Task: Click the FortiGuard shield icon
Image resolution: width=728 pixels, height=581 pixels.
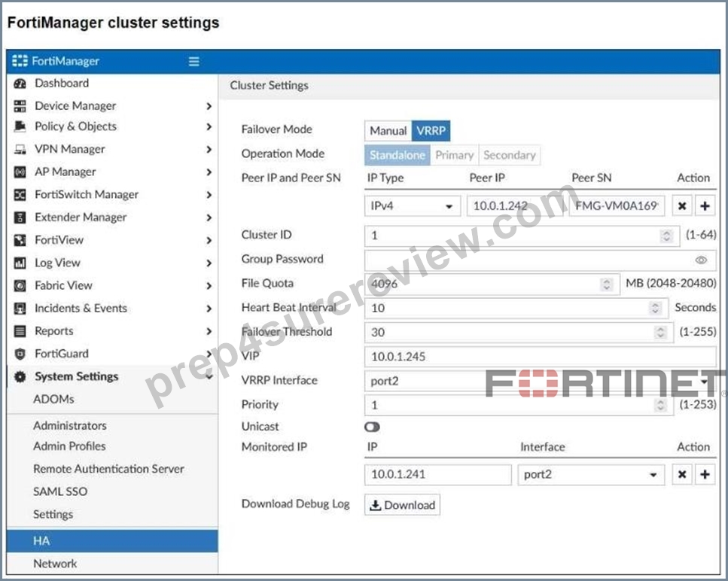Action: (20, 354)
